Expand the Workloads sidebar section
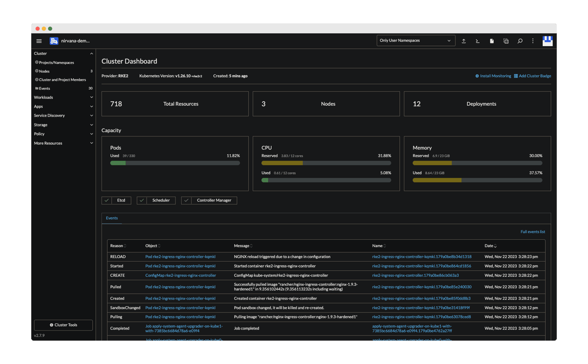Screen dimensions: 588x364 91,98
